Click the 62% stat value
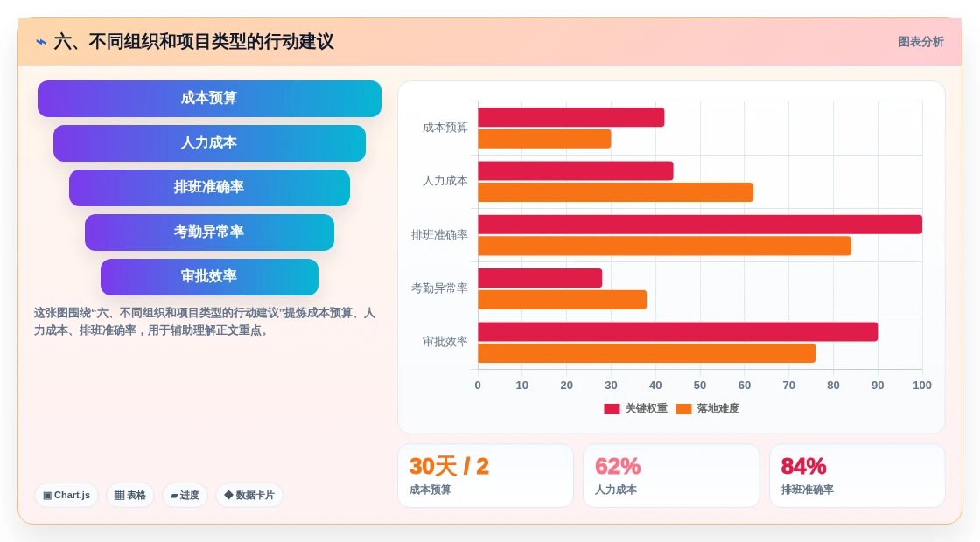The height and width of the screenshot is (542, 980). click(x=618, y=467)
